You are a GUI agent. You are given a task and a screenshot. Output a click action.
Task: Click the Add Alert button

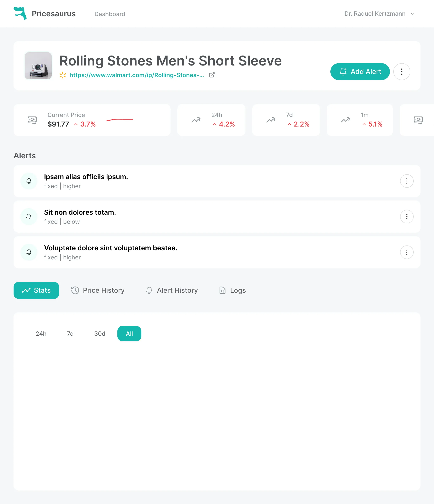tap(360, 71)
